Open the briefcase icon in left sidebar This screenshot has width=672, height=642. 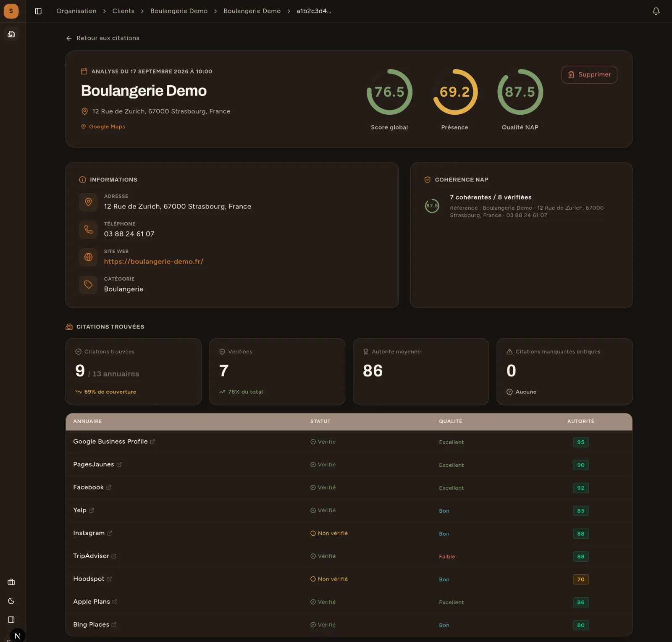(11, 582)
